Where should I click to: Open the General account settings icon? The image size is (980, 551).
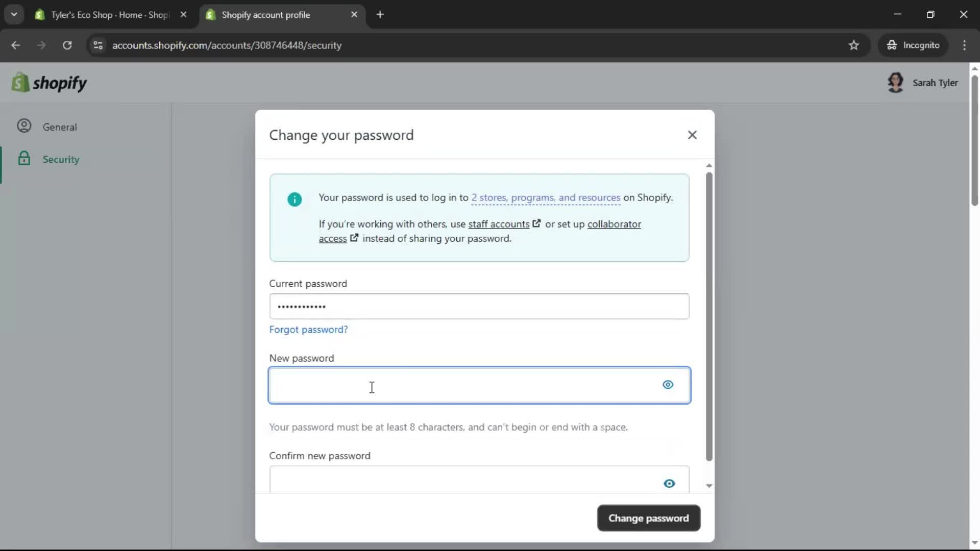pos(23,126)
